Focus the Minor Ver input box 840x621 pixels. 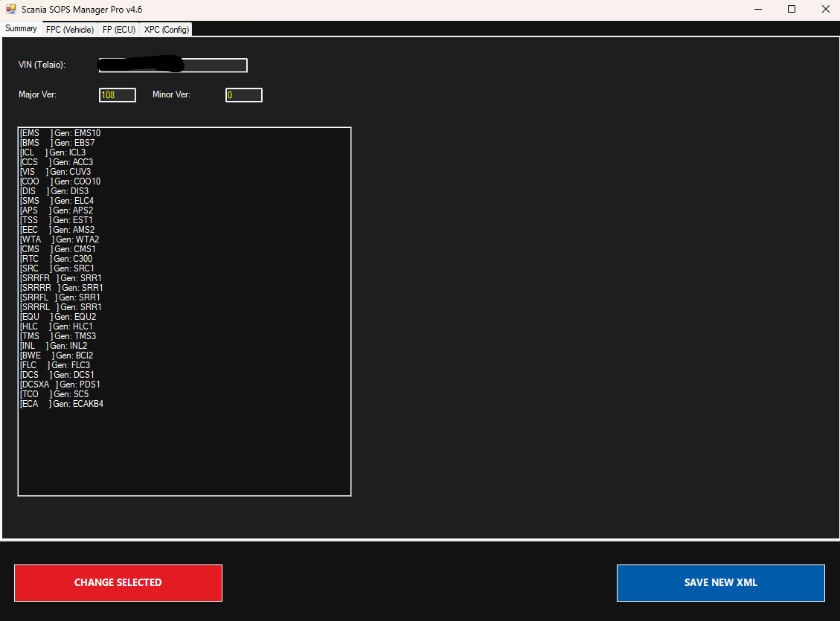pos(244,95)
